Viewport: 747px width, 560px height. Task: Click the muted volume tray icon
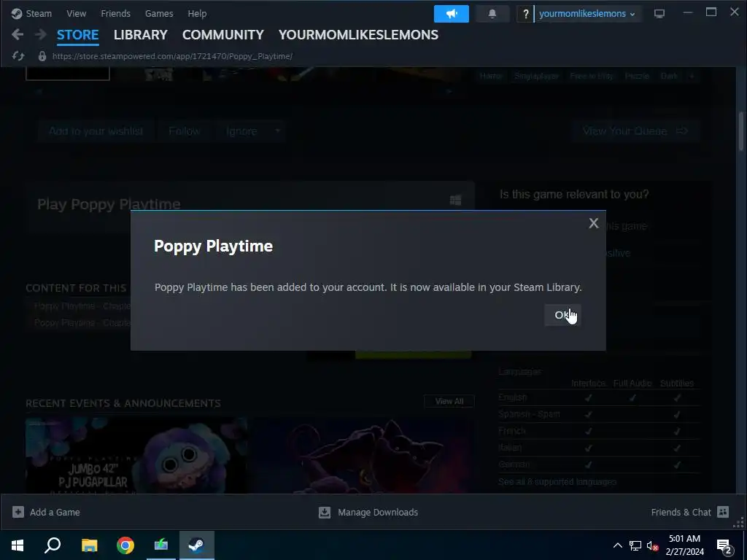653,545
